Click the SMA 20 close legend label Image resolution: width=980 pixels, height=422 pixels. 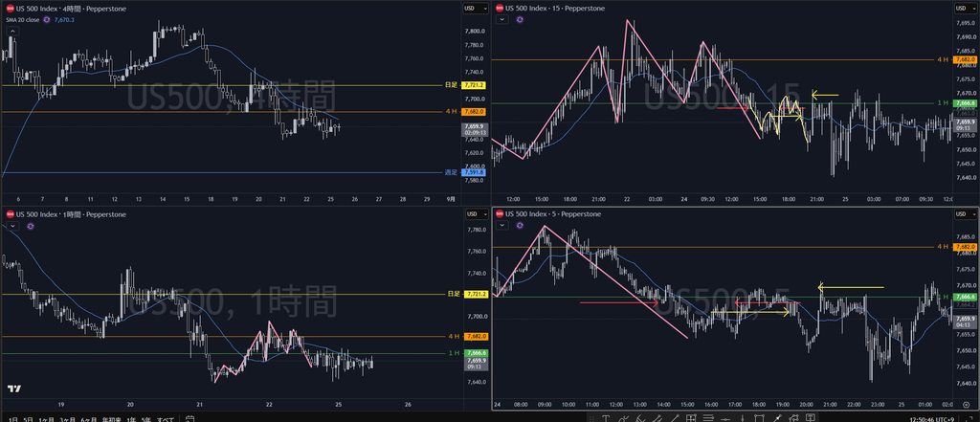click(x=21, y=20)
